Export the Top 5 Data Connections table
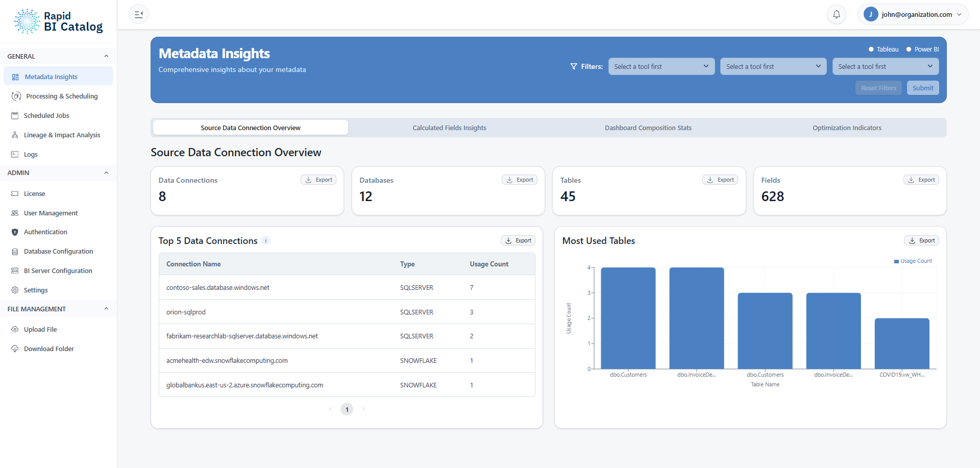Image resolution: width=980 pixels, height=468 pixels. click(518, 240)
